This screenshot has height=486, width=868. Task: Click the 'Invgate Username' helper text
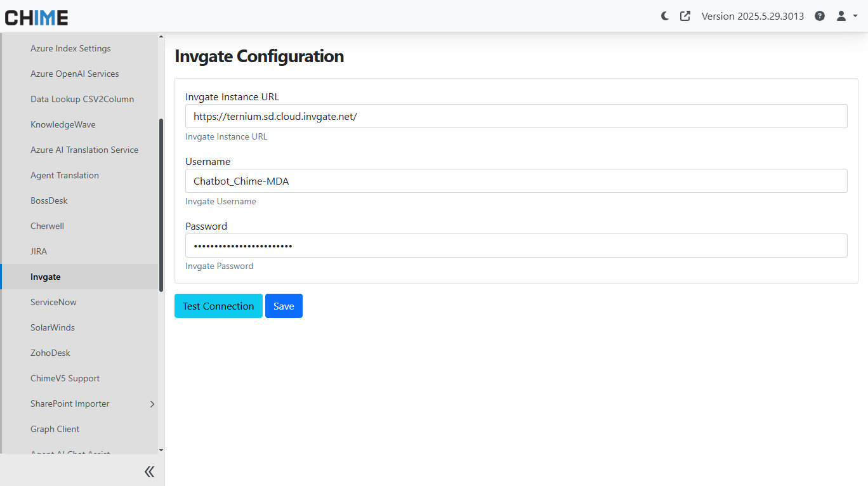coord(221,201)
